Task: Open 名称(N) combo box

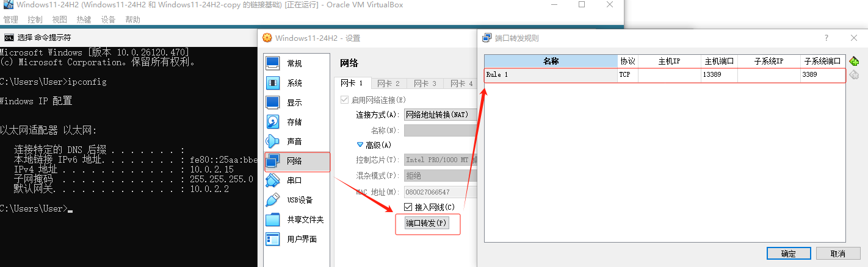Action: (439, 130)
